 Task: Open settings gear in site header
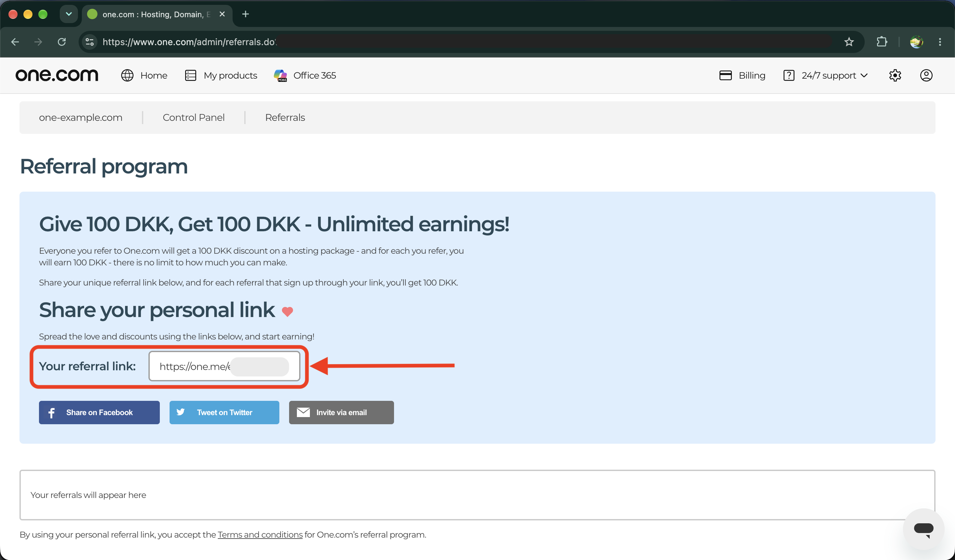[895, 75]
